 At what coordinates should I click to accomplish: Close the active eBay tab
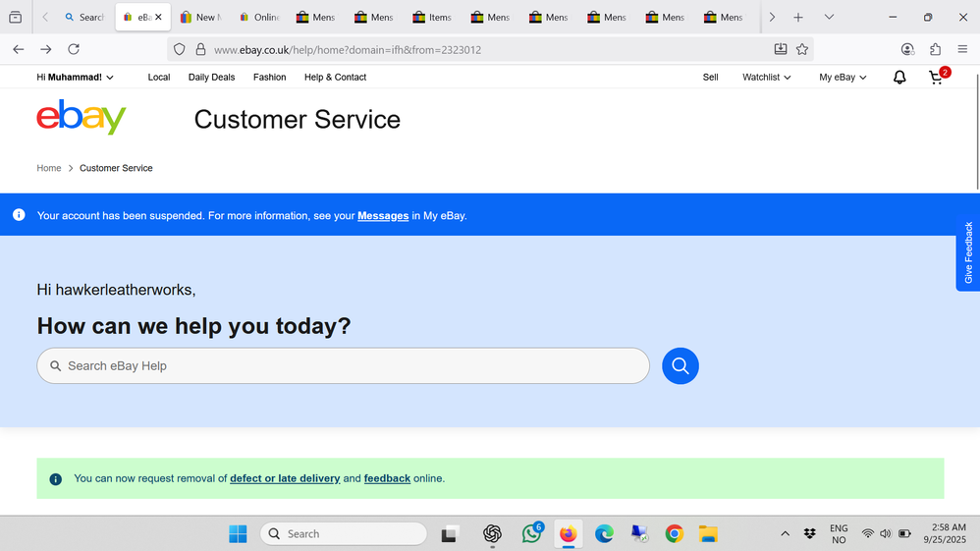pos(159,18)
